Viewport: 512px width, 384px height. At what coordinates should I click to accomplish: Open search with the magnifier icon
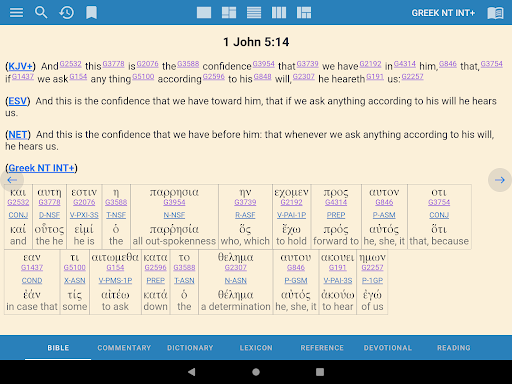tap(41, 13)
